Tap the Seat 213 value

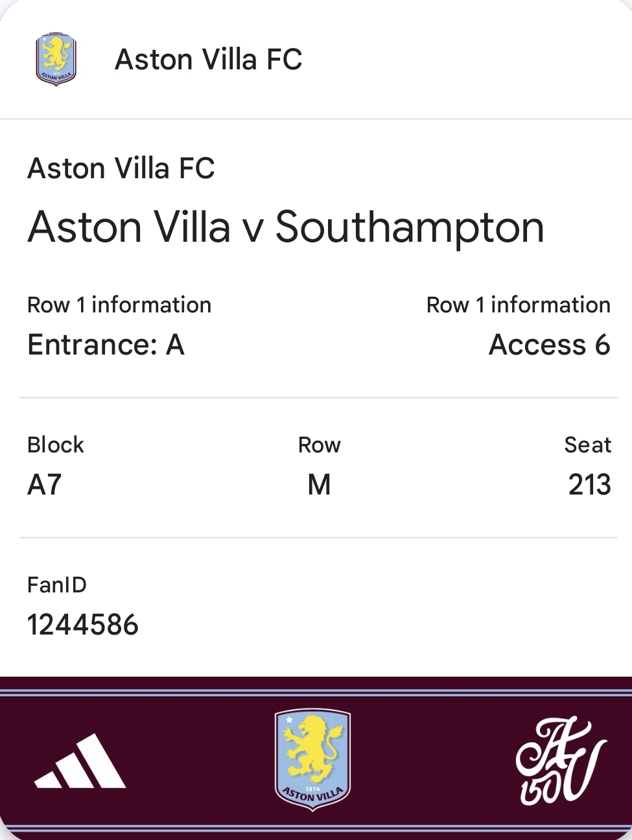pyautogui.click(x=589, y=484)
